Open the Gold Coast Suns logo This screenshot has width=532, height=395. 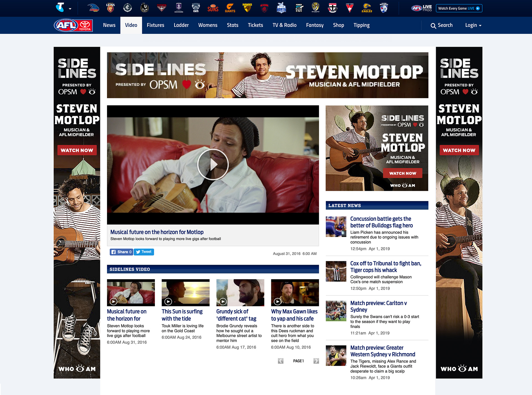(x=213, y=8)
